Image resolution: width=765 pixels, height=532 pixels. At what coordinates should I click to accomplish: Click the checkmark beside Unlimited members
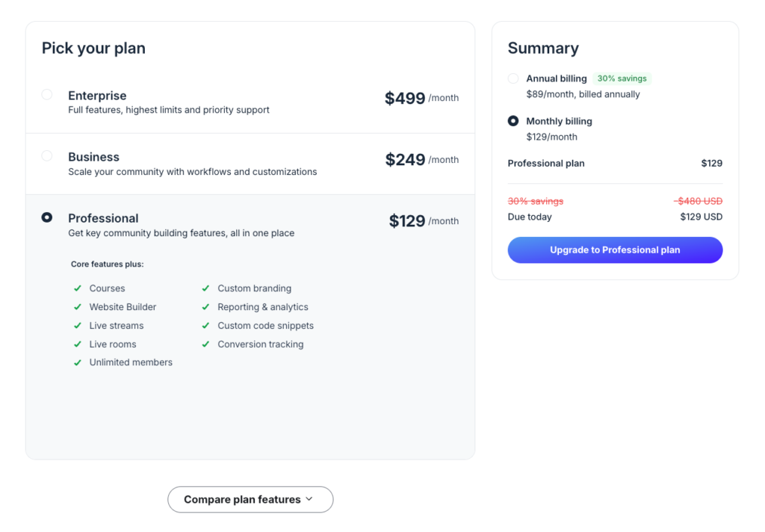coord(77,362)
